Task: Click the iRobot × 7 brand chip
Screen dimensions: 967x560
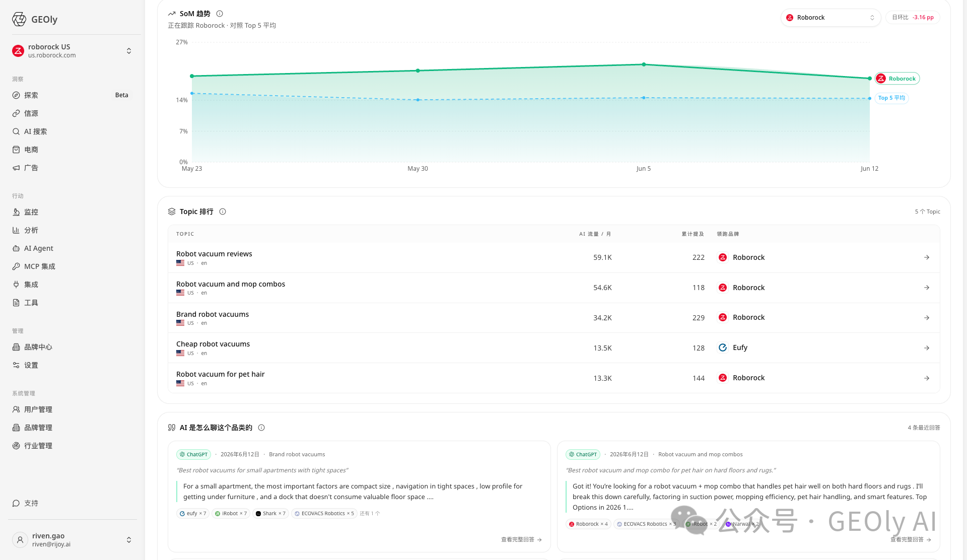Action: tap(231, 514)
